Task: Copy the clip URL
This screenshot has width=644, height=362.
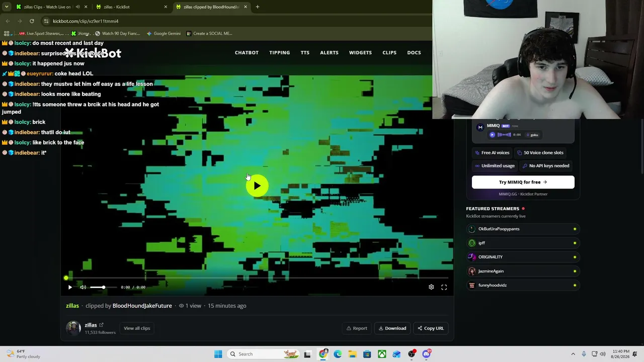Action: (x=431, y=328)
